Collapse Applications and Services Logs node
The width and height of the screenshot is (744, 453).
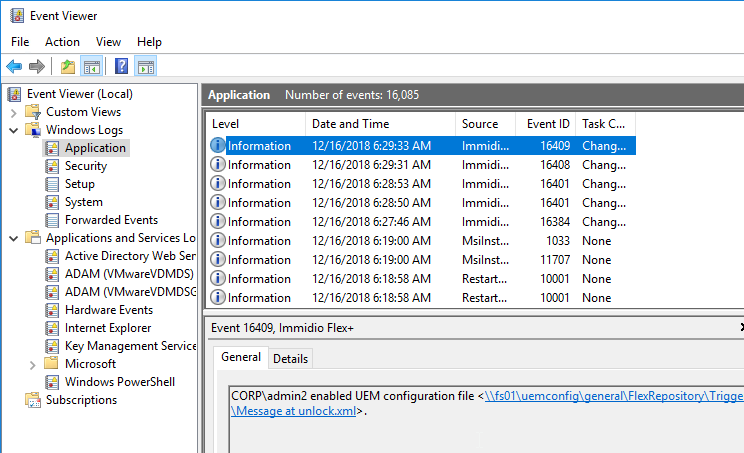(14, 239)
